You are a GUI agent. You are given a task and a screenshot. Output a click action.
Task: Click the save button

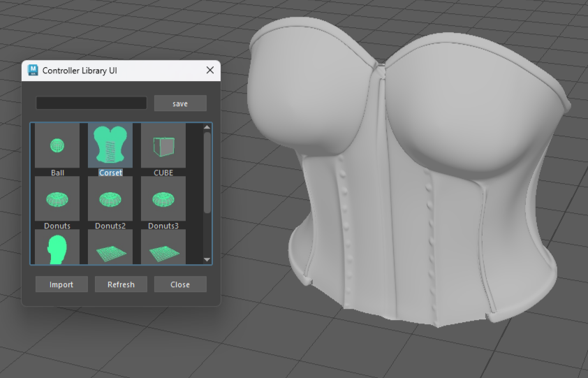click(180, 103)
